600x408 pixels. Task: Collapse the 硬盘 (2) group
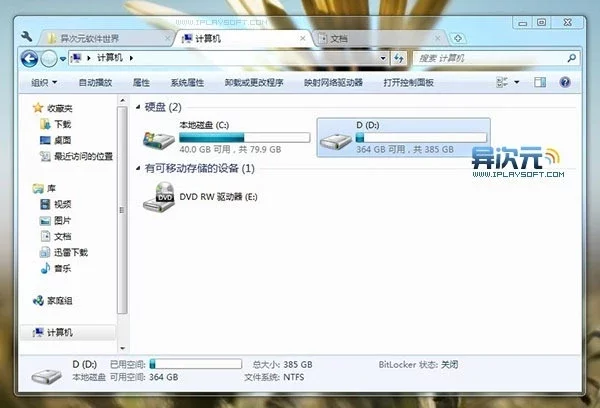tap(138, 106)
